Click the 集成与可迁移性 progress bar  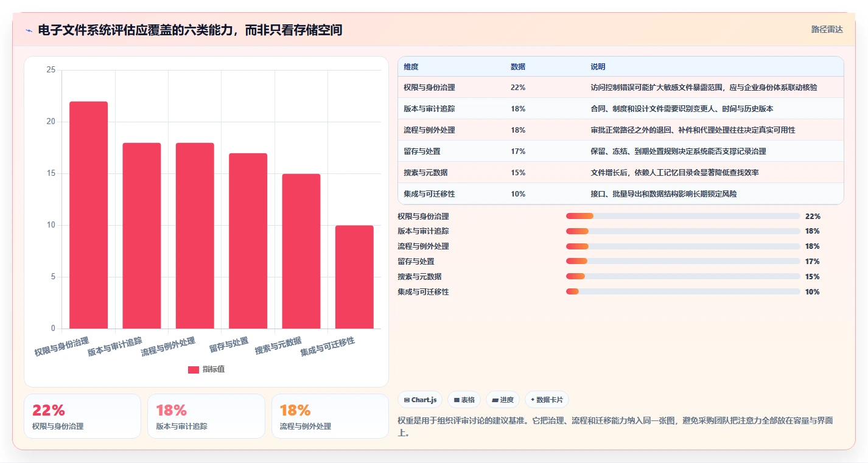(x=683, y=292)
